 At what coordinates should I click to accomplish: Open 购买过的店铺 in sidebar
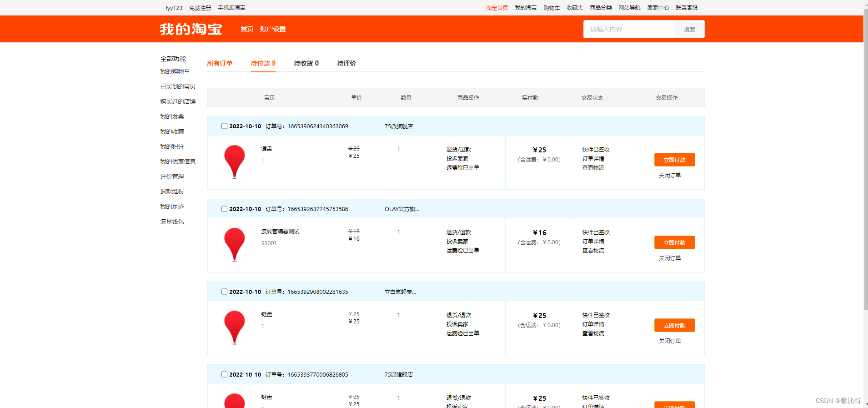178,101
